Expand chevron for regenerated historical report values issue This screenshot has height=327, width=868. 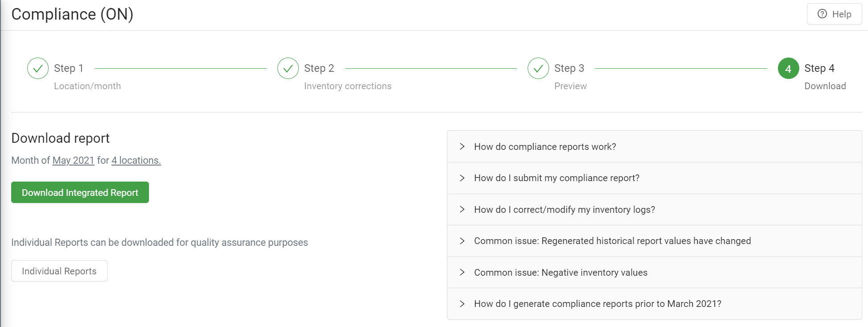(462, 241)
